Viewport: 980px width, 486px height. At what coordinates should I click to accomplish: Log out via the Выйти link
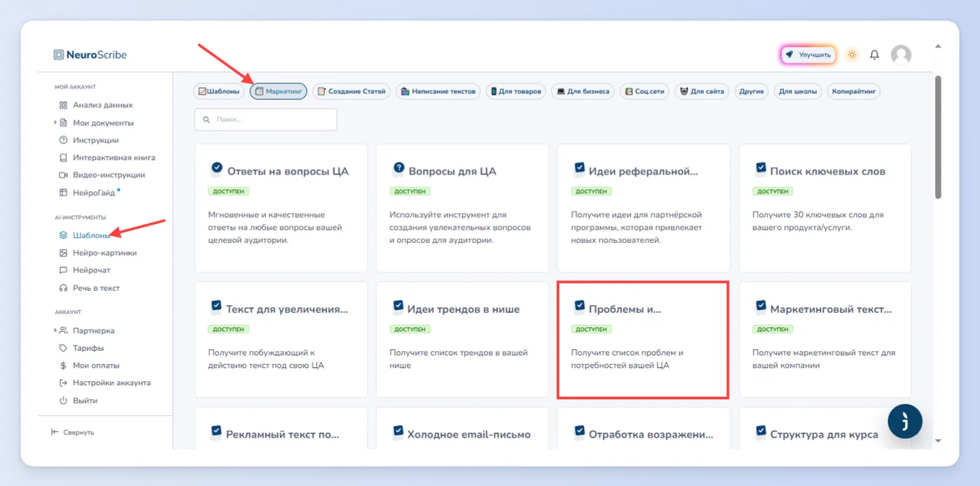[78, 401]
